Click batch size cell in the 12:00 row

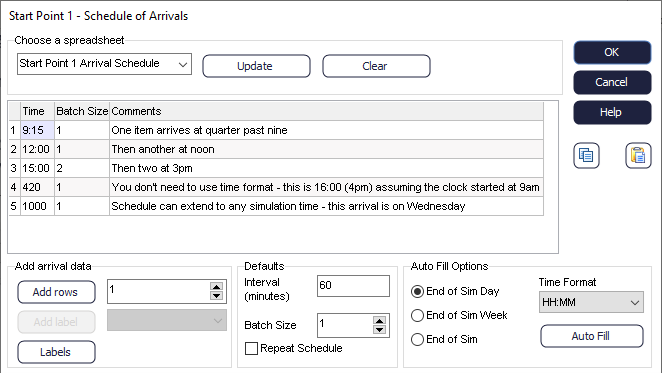[x=82, y=149]
